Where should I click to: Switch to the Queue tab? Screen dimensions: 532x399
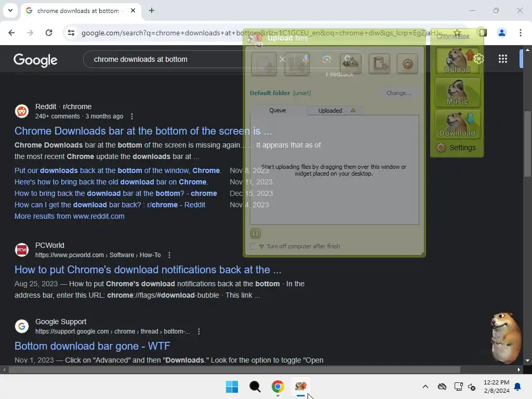(277, 110)
